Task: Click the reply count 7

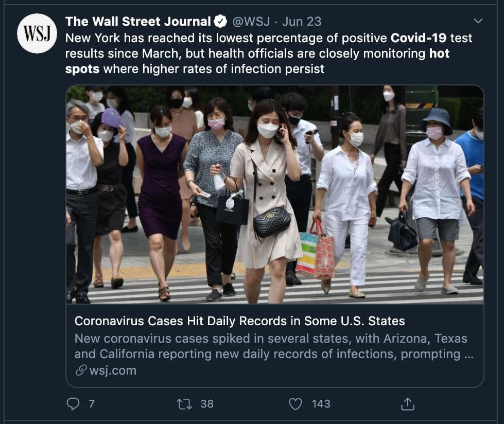Action: point(92,404)
